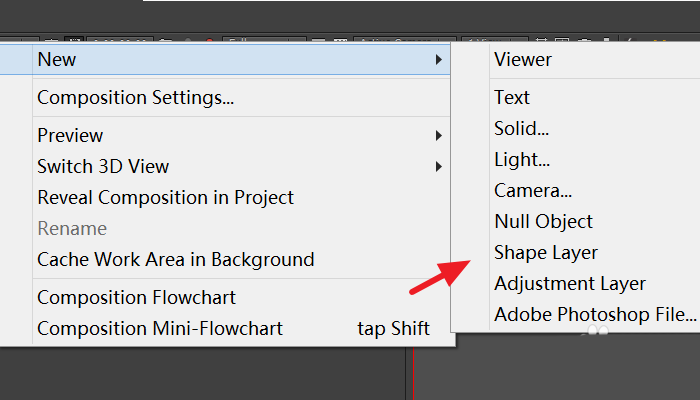
Task: Select Cache Work Area in Background
Action: [x=175, y=259]
